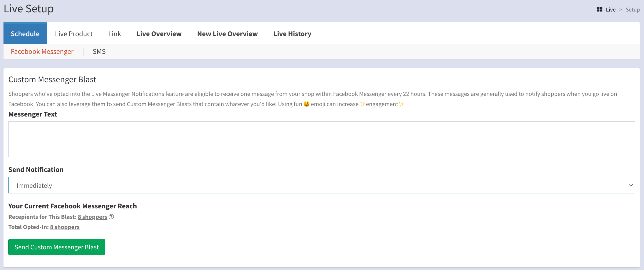Viewport: 644px width, 270px height.
Task: Focus the Messenger Text input box
Action: pyautogui.click(x=321, y=139)
